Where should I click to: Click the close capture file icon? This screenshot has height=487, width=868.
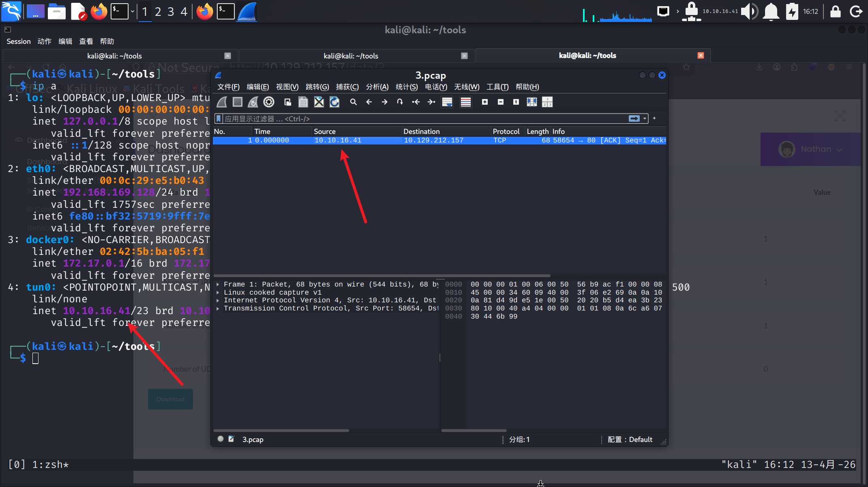click(x=319, y=102)
